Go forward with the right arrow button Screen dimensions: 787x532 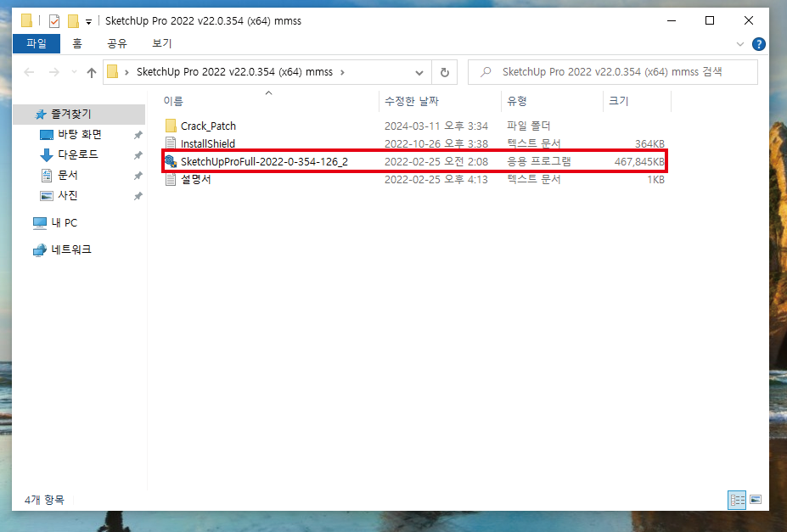tap(53, 72)
